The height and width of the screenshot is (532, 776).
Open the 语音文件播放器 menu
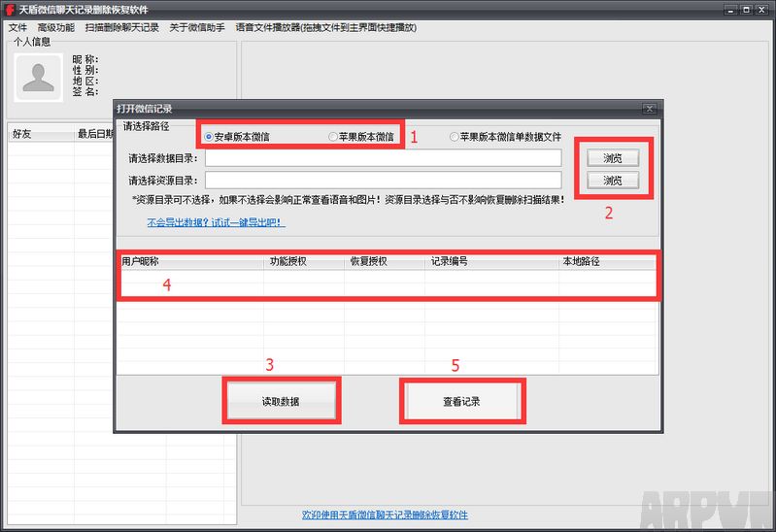coord(326,28)
